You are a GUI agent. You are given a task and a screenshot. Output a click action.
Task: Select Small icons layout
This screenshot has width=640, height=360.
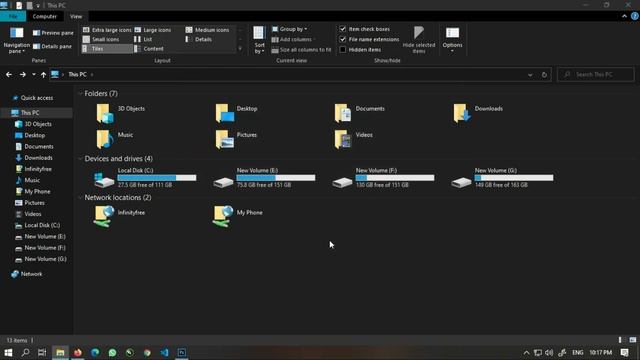click(x=101, y=39)
